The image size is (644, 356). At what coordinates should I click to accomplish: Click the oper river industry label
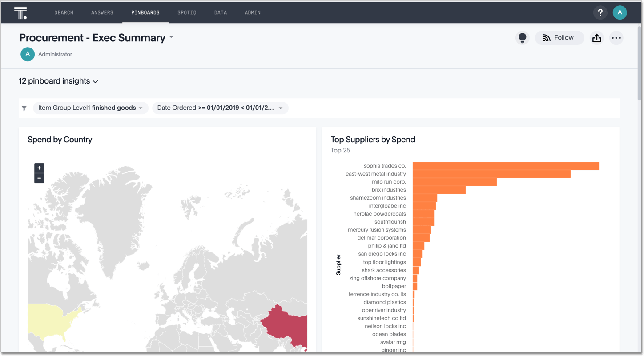coord(384,310)
